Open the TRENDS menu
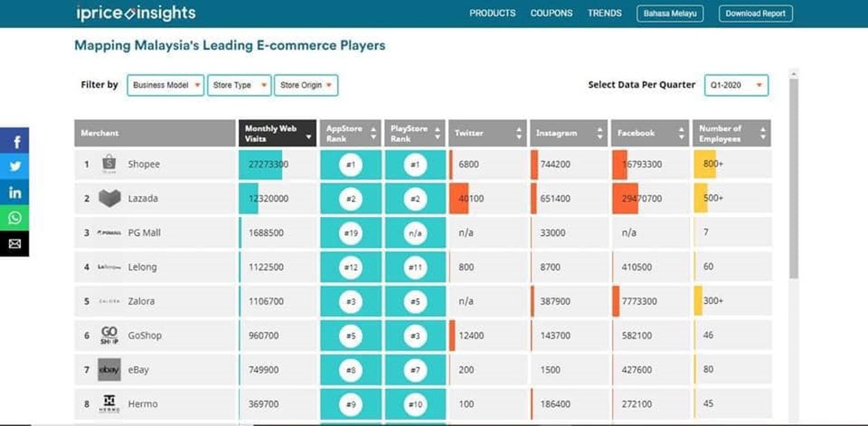868x426 pixels. [x=605, y=13]
